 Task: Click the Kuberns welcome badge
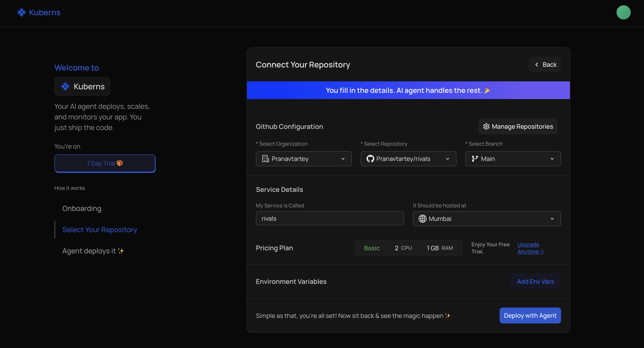click(82, 86)
